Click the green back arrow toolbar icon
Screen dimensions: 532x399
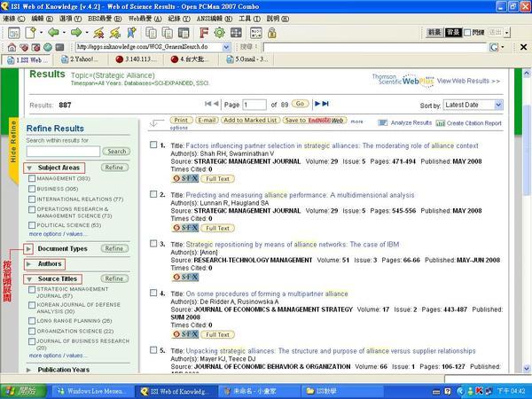click(53, 33)
